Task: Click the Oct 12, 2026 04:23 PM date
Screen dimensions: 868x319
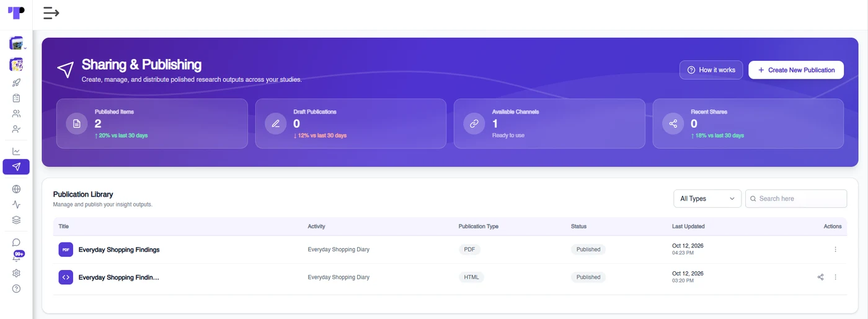Action: (x=688, y=249)
